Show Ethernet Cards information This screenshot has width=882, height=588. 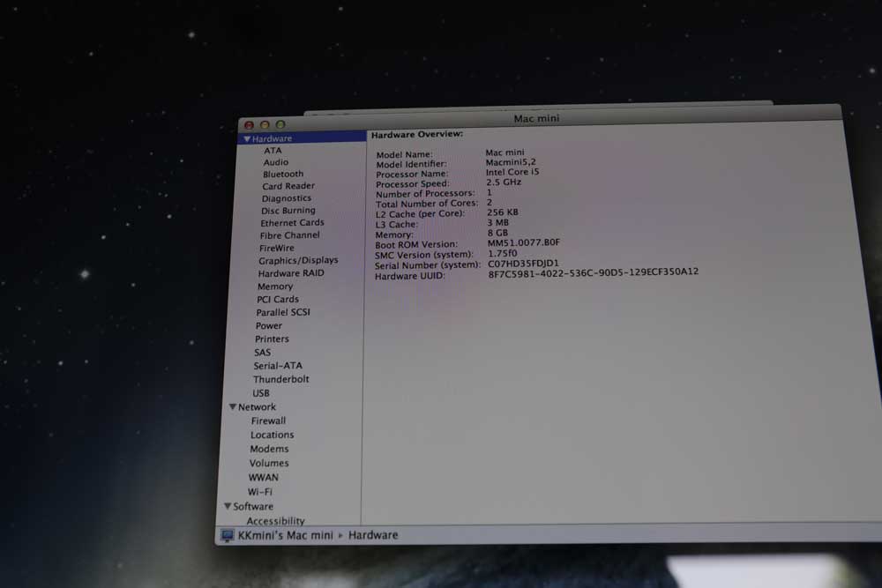tap(292, 223)
